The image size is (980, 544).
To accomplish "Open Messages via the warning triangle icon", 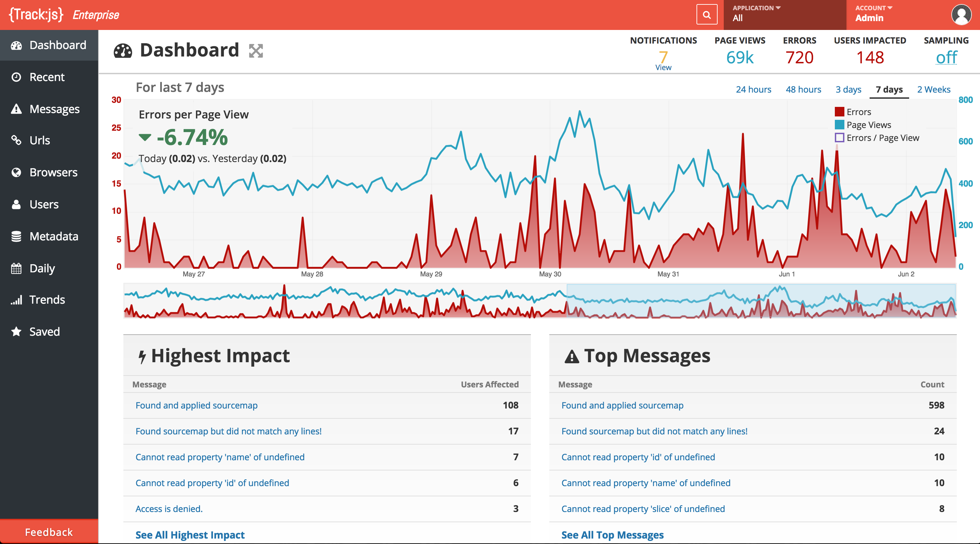I will (16, 109).
